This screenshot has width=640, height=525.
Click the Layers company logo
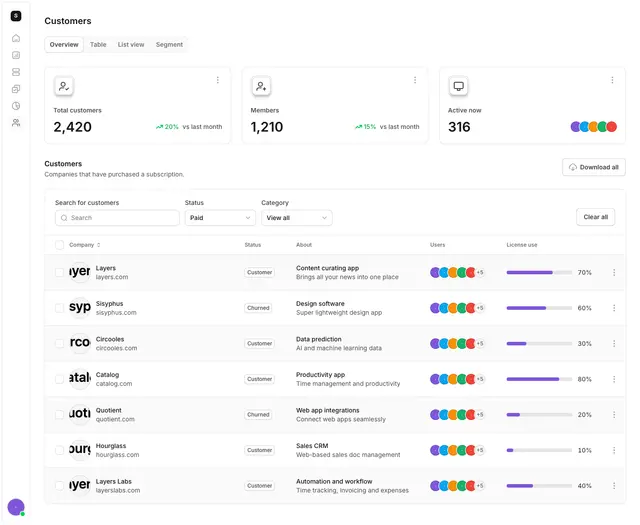80,272
